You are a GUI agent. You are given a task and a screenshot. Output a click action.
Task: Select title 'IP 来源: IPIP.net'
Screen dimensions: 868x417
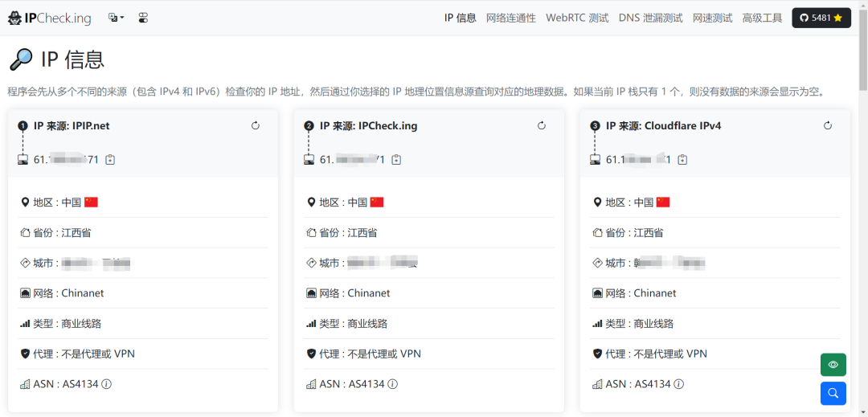72,126
